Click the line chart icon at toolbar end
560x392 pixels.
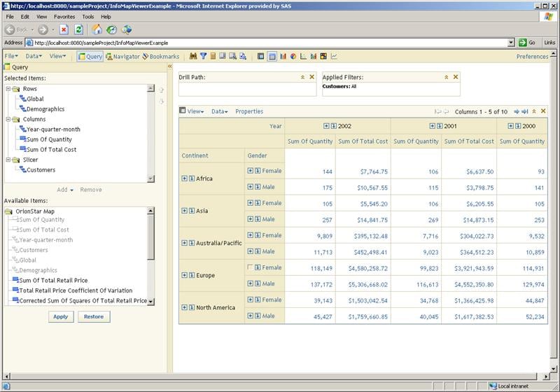334,57
